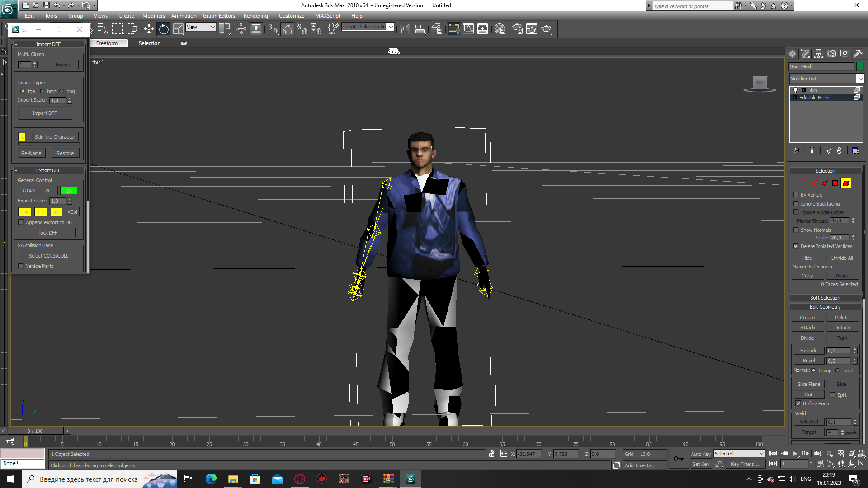Open the Utilities panel hammer icon
The image size is (868, 488).
(x=858, y=54)
